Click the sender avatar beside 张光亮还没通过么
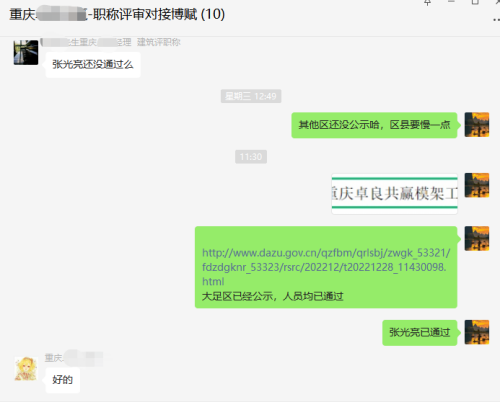The image size is (500, 402). click(26, 52)
